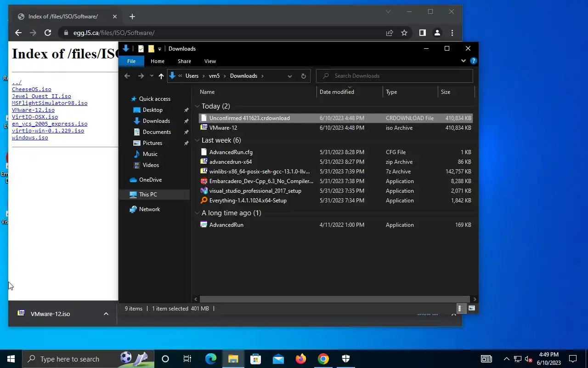Close the Index of /files/ISO/Software tab
Viewport: 588px width, 368px height.
pos(115,17)
